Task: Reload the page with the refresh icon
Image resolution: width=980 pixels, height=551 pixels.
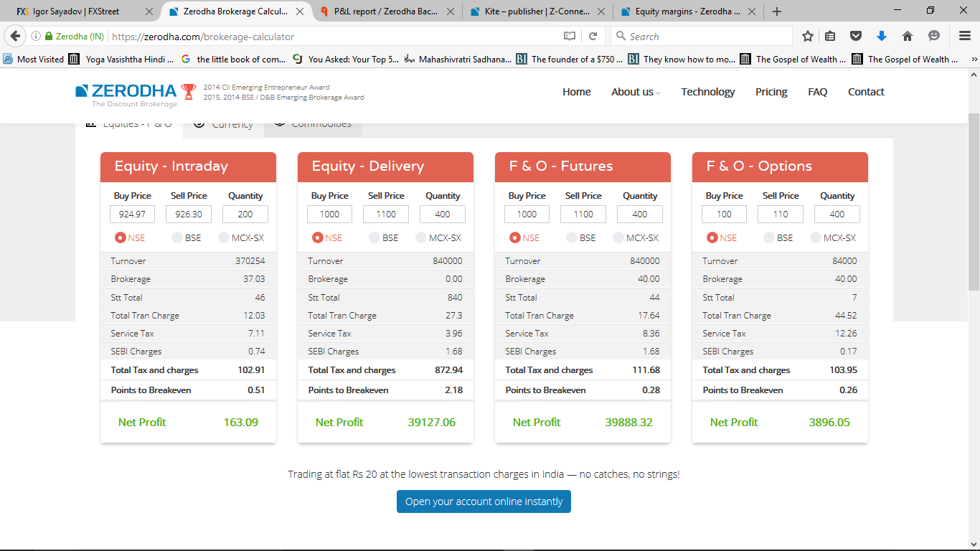Action: pos(593,36)
